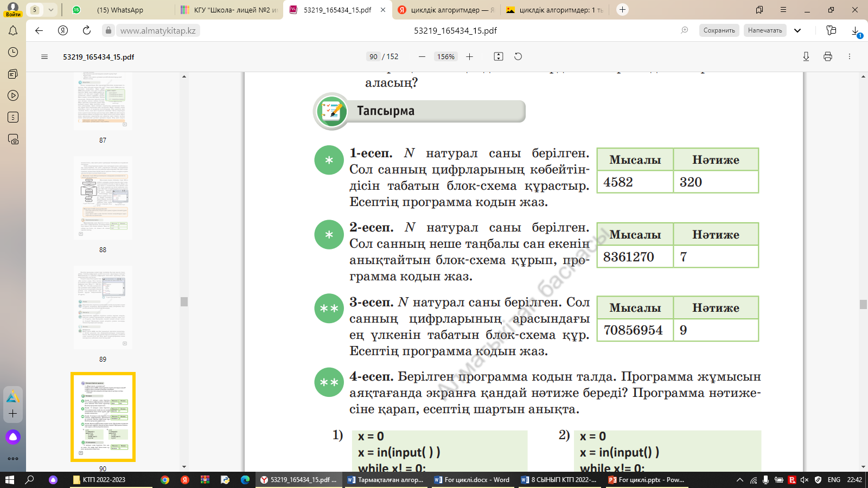868x488 pixels.
Task: Click the thumbnail panel scrollbar handle
Action: point(184,301)
